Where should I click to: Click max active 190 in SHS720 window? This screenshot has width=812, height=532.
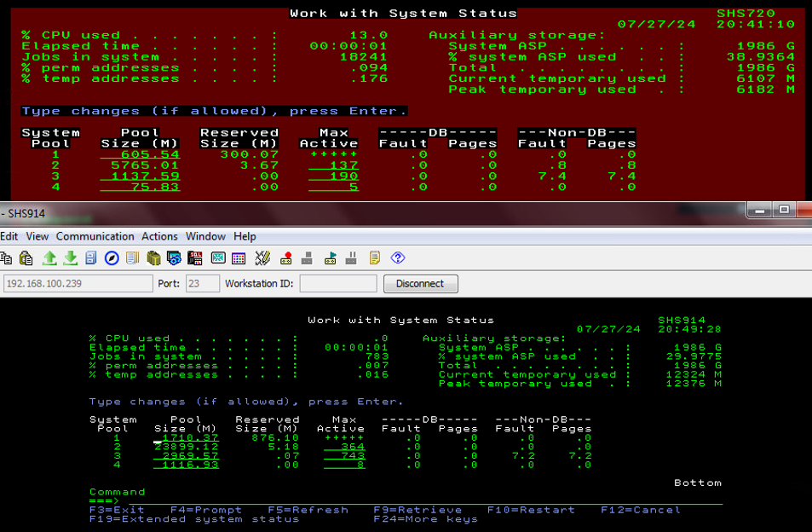coord(333,176)
